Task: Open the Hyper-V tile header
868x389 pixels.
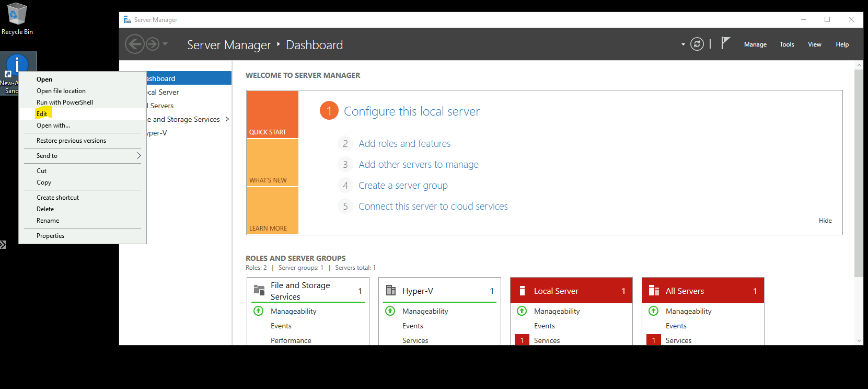Action: 439,291
